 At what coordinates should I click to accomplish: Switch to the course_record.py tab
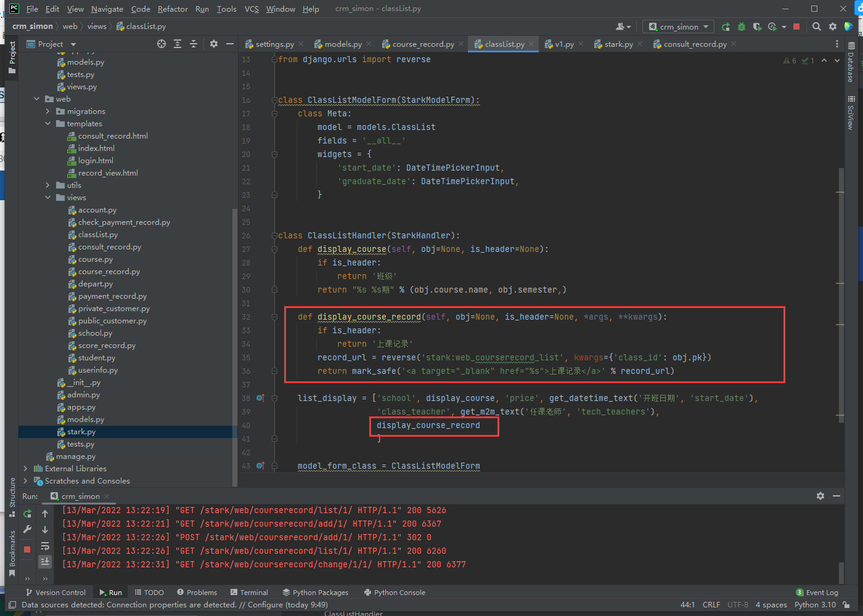(x=422, y=44)
